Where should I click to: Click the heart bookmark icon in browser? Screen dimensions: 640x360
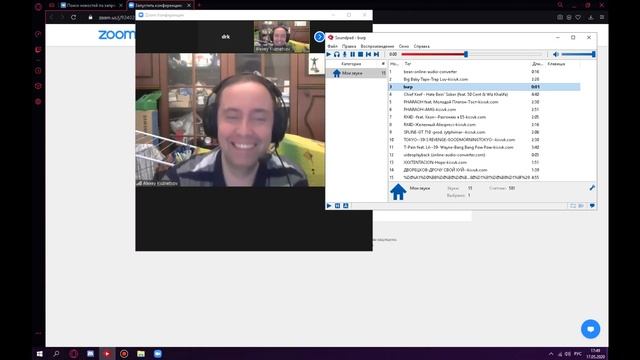pos(578,18)
